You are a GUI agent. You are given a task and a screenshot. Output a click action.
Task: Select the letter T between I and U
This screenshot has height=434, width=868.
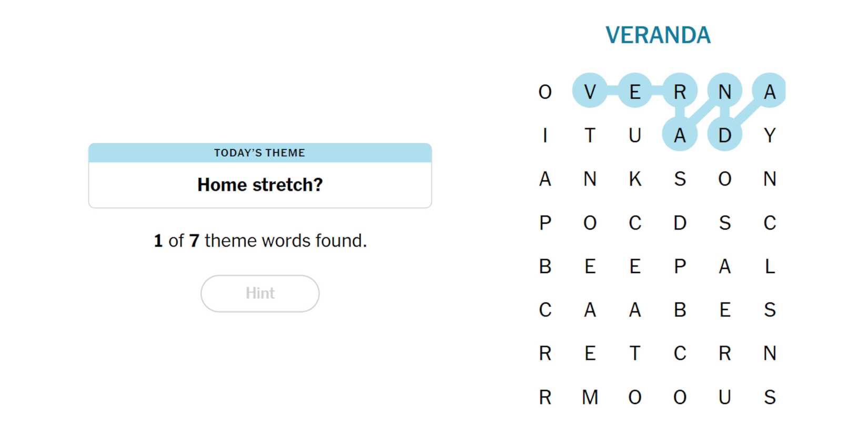pyautogui.click(x=590, y=135)
